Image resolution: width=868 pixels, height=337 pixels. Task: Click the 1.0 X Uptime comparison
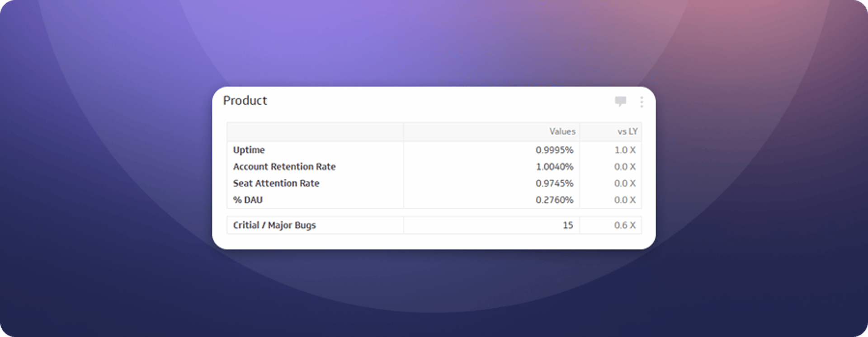pyautogui.click(x=624, y=150)
